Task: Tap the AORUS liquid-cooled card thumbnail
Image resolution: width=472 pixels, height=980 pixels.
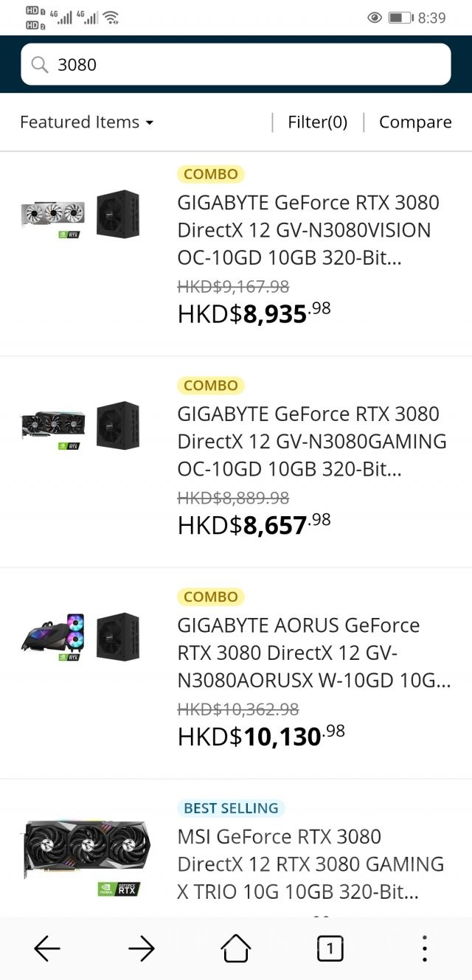Action: [x=52, y=637]
